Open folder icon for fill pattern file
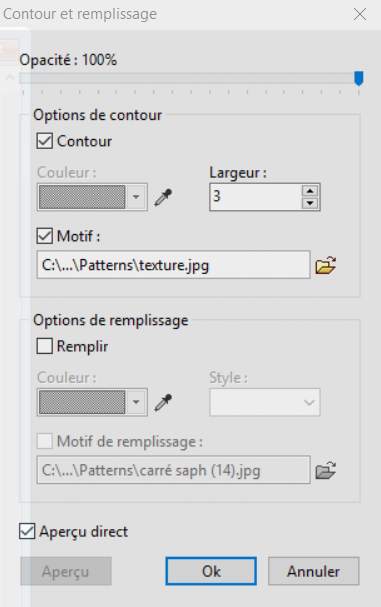This screenshot has height=607, width=381. click(326, 470)
